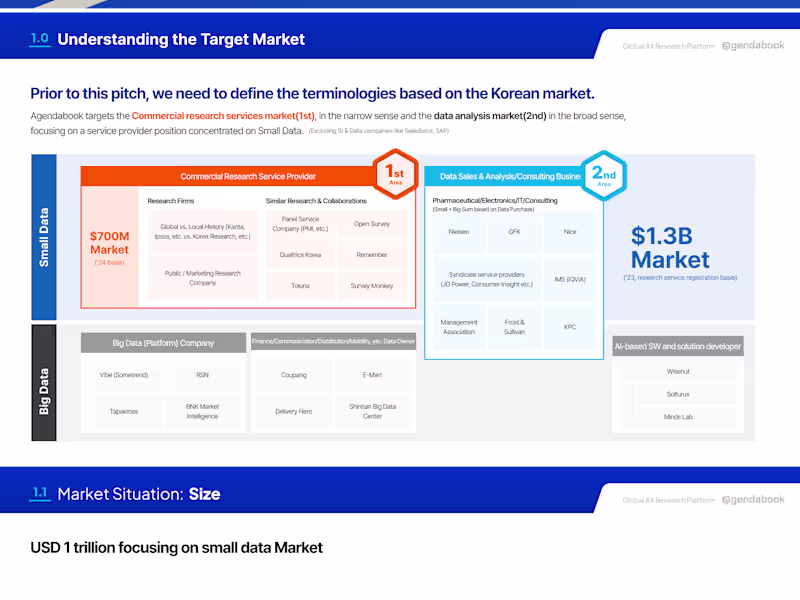Screen dimensions: 800x600
Task: Select the '1.1' section number
Action: pyautogui.click(x=40, y=493)
